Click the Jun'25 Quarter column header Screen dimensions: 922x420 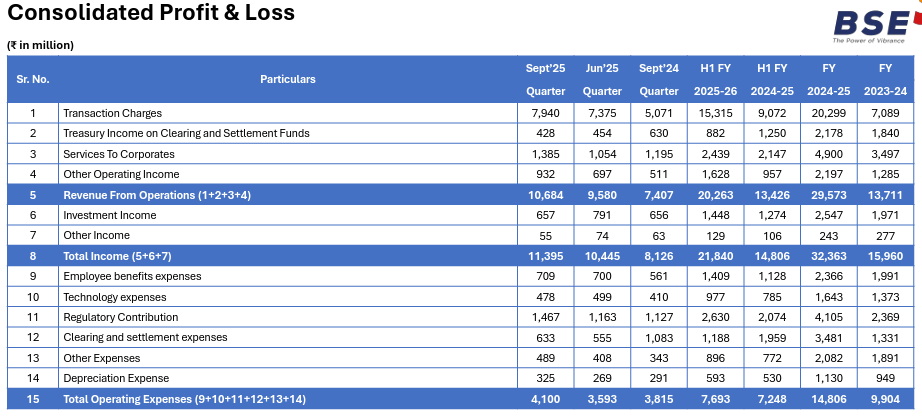[x=601, y=79]
